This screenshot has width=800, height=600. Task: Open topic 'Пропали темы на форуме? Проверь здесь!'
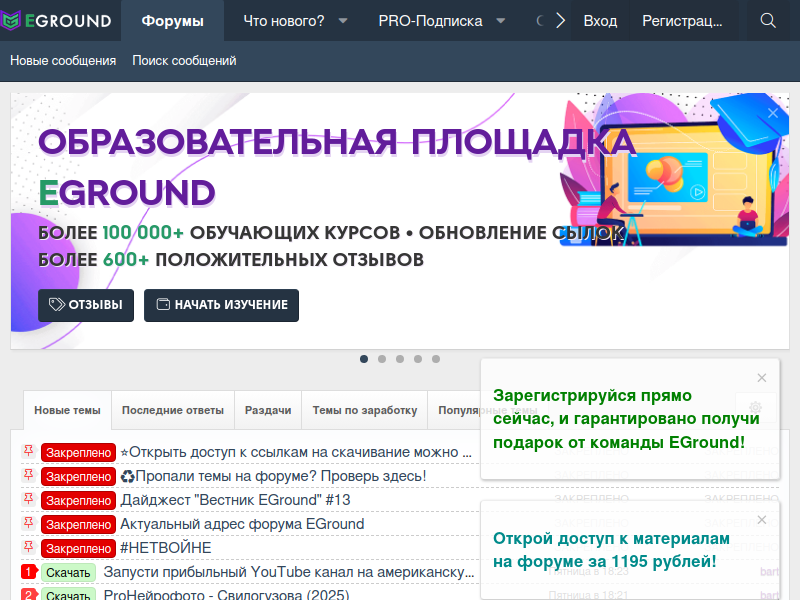273,476
